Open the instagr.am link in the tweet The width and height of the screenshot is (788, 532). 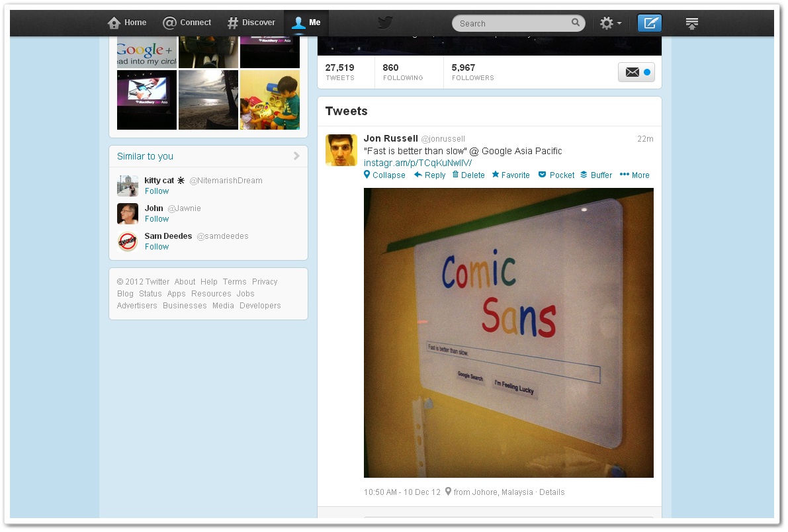tap(417, 163)
